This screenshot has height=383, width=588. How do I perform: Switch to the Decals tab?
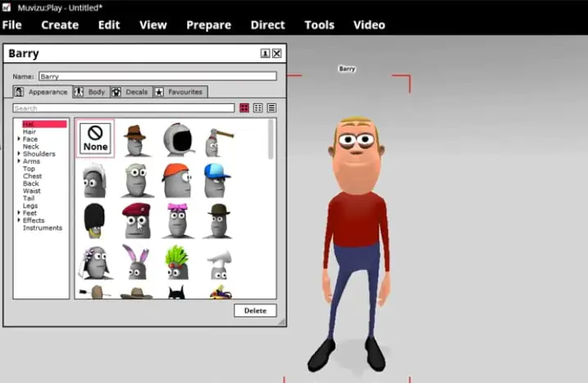[130, 92]
